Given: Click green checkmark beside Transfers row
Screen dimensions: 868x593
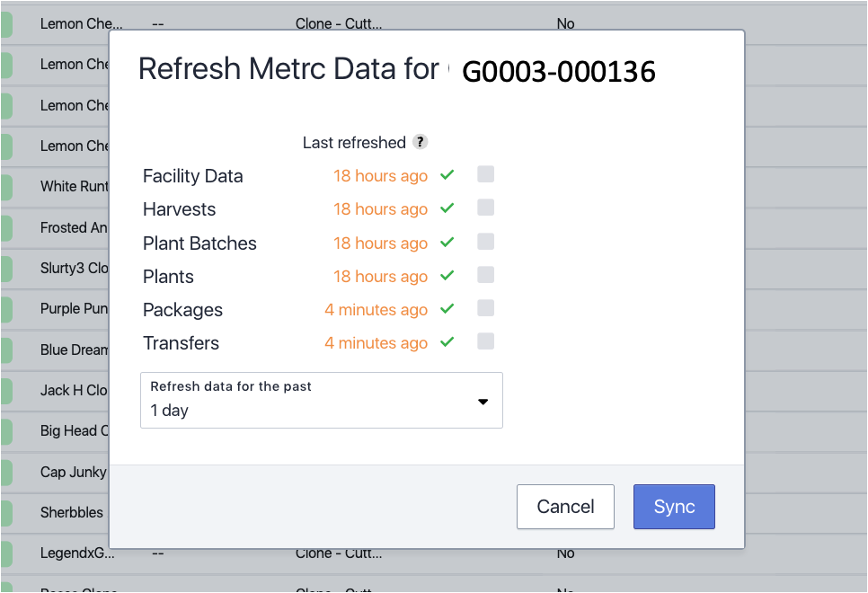Looking at the screenshot, I should point(447,342).
